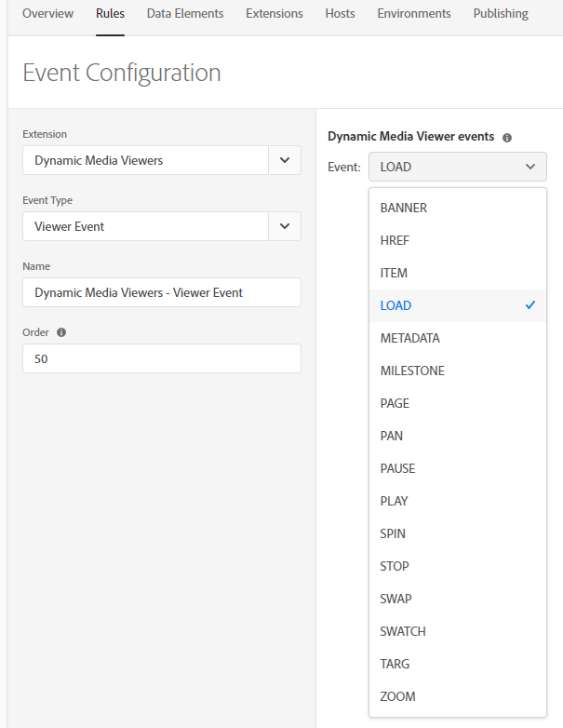Click info icon beside Dynamic Media Viewer events
The image size is (563, 728).
tap(507, 138)
